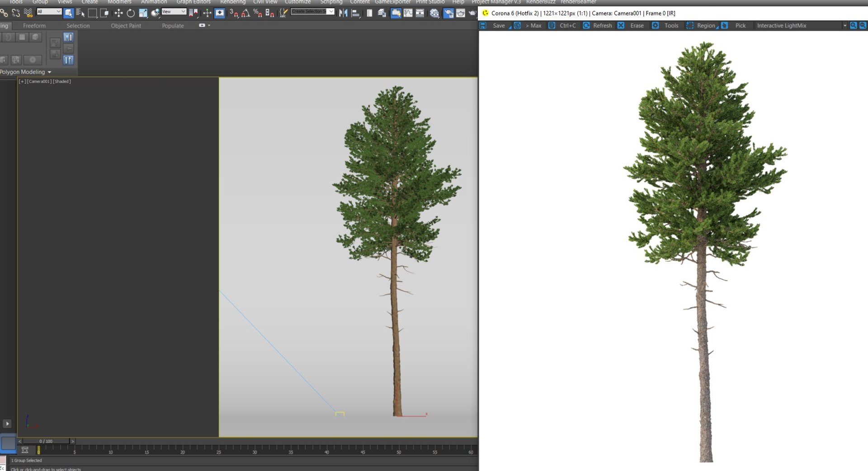Switch to Populate ribbon tab
This screenshot has width=868, height=471.
[x=173, y=26]
